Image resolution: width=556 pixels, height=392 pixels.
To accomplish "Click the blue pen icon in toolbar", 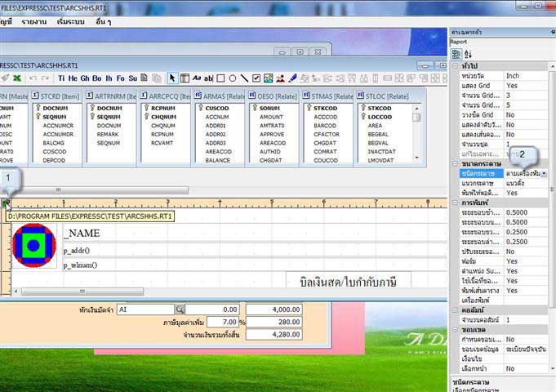I will (292, 78).
